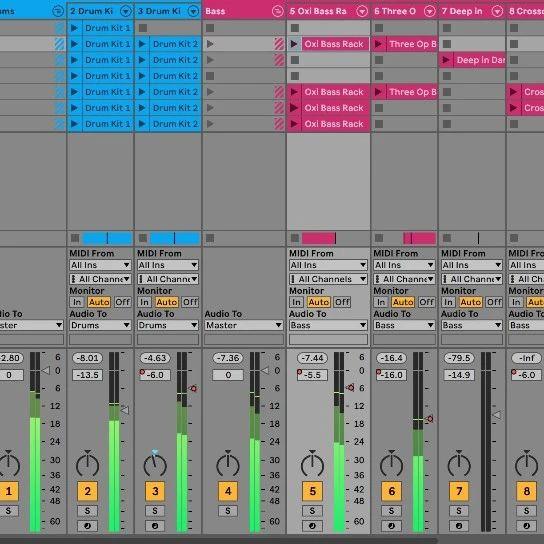The width and height of the screenshot is (544, 544).
Task: Toggle track activator 6
Action: coord(391,491)
